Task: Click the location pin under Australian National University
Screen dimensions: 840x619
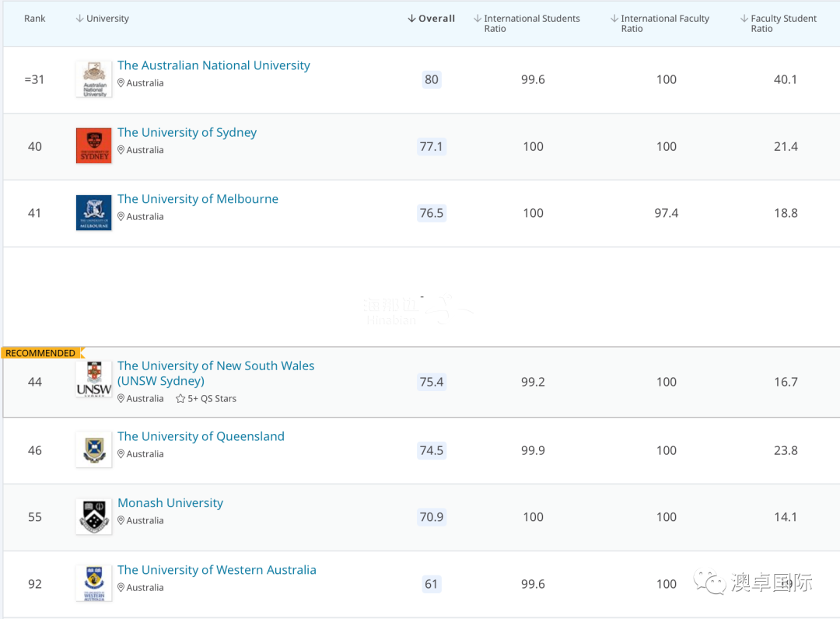Action: [x=121, y=83]
